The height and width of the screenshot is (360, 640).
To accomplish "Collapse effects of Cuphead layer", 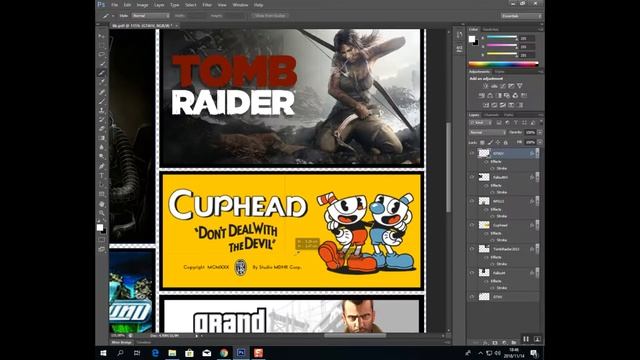I will (537, 225).
